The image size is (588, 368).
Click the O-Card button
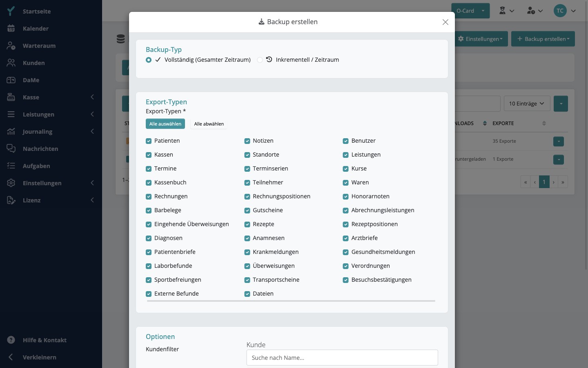pos(465,11)
